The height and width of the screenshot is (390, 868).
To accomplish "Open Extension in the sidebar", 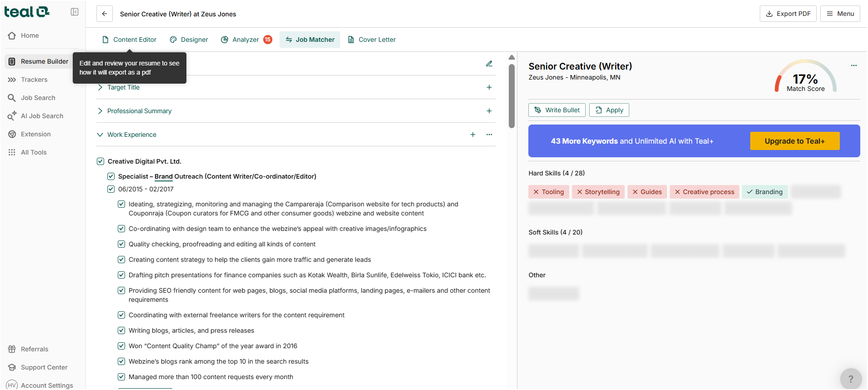I will click(36, 134).
